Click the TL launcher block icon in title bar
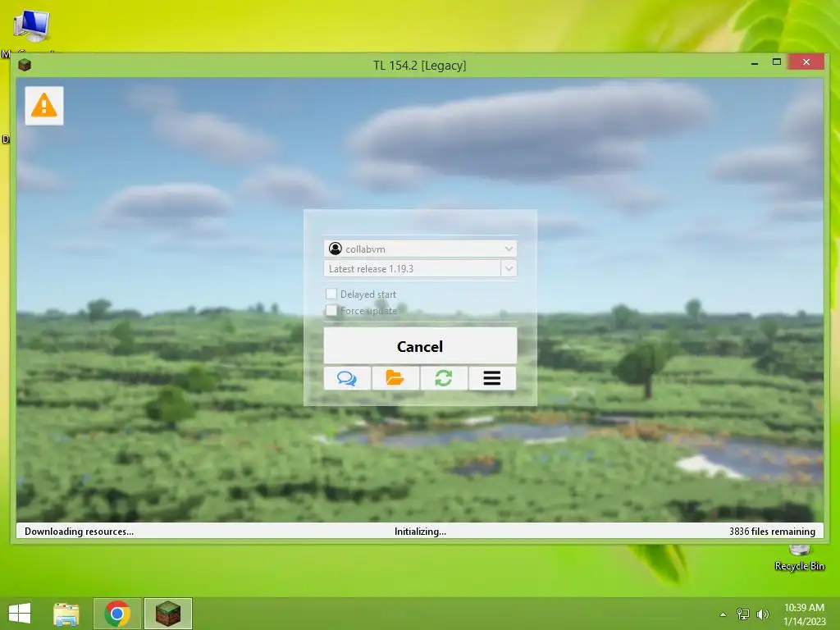This screenshot has height=630, width=840. pyautogui.click(x=25, y=66)
